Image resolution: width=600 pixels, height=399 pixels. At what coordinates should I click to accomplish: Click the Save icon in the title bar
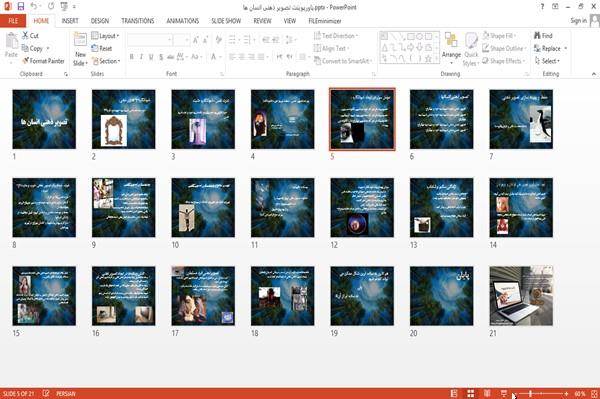click(x=21, y=7)
